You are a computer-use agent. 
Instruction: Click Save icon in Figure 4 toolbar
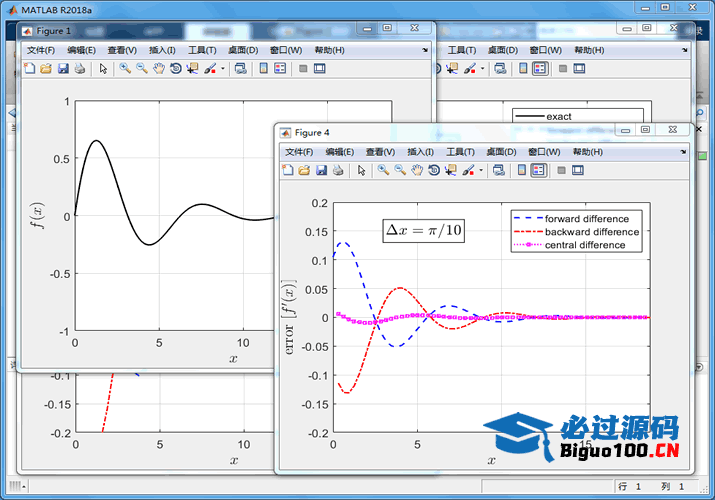click(x=321, y=171)
